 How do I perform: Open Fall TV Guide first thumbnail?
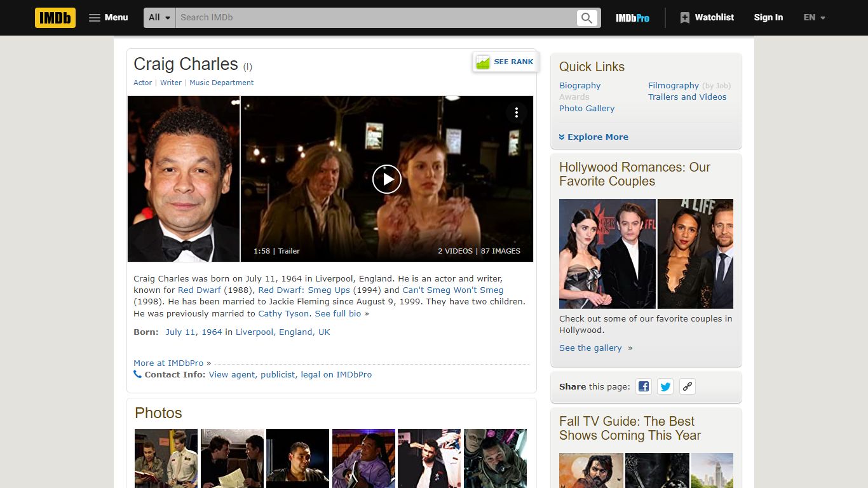[591, 470]
